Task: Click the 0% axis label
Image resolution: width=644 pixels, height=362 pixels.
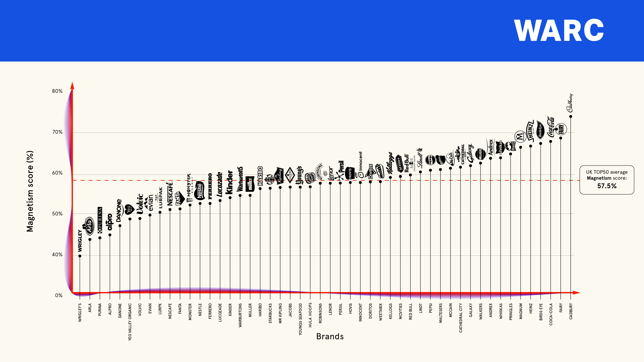Action: (x=59, y=296)
